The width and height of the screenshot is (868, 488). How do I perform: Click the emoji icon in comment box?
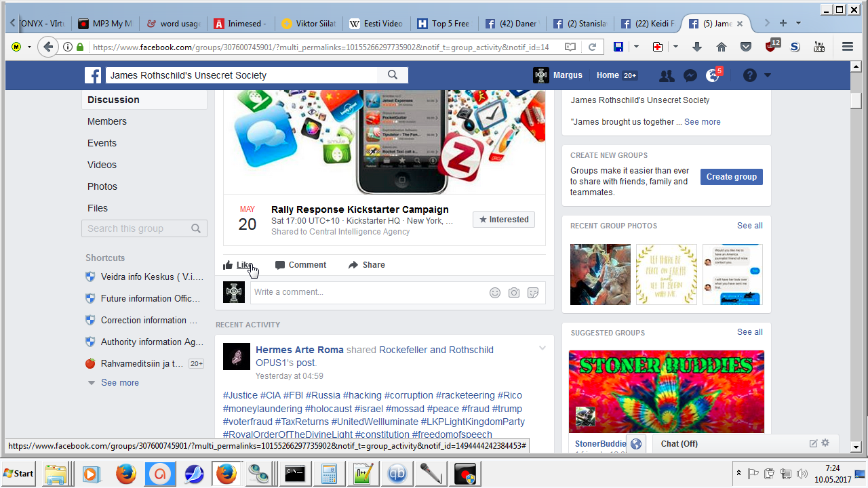click(495, 293)
